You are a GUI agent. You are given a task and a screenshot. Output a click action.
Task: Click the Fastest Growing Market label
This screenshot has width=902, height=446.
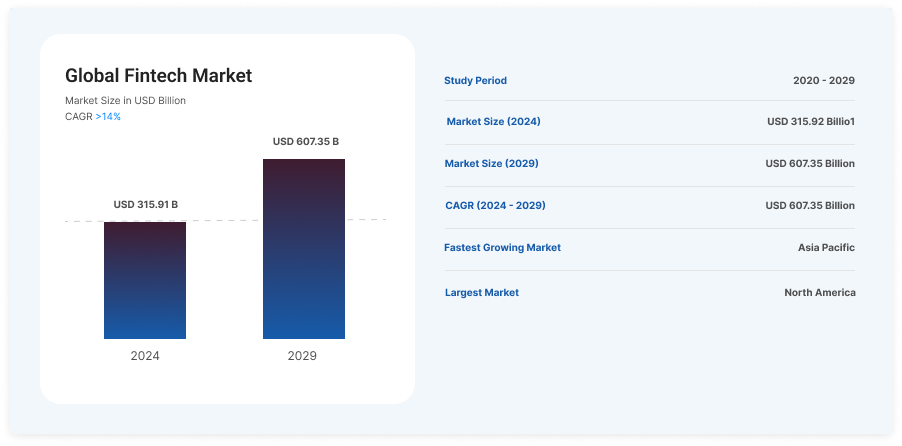click(x=502, y=247)
